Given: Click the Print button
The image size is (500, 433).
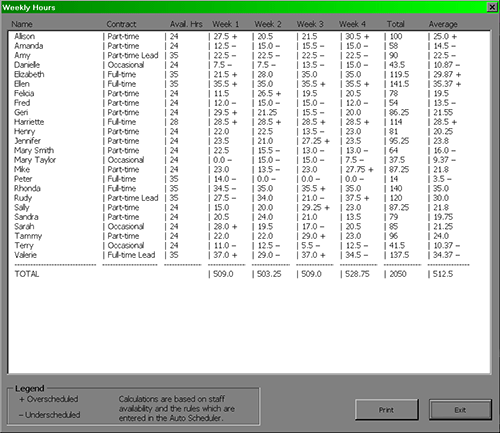Looking at the screenshot, I should pos(387,410).
